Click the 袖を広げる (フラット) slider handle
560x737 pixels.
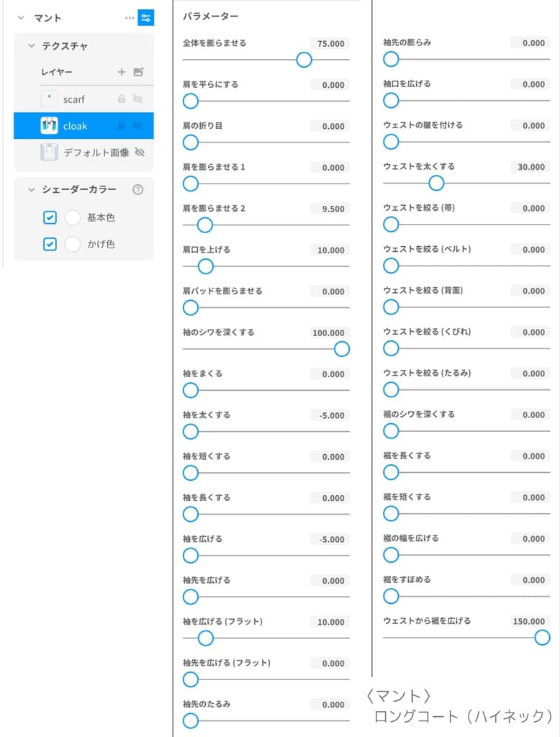[205, 638]
